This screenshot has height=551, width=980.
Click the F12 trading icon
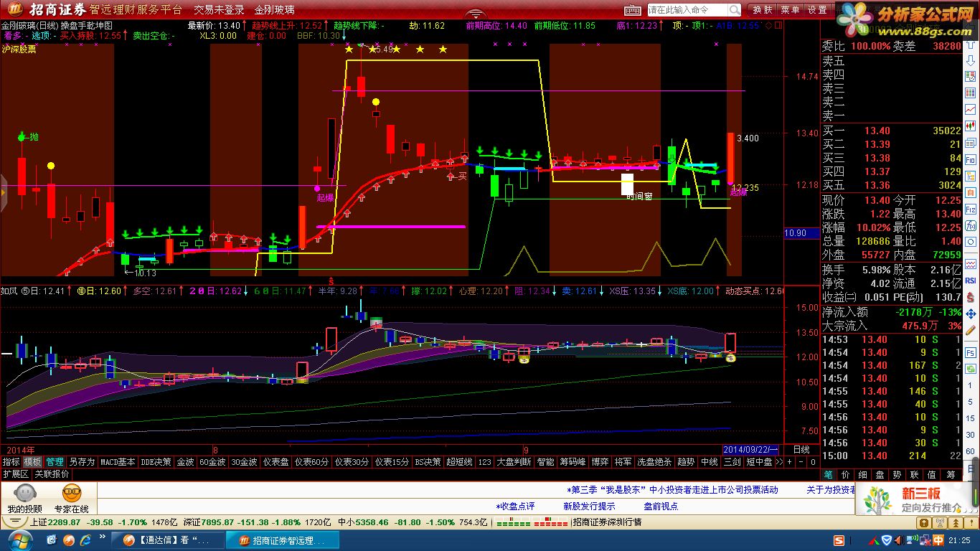tap(971, 210)
